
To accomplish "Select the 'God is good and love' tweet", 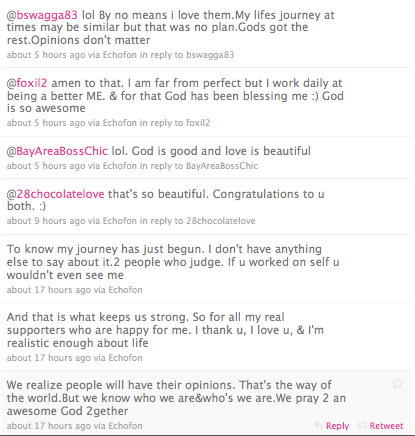I will click(x=206, y=157).
